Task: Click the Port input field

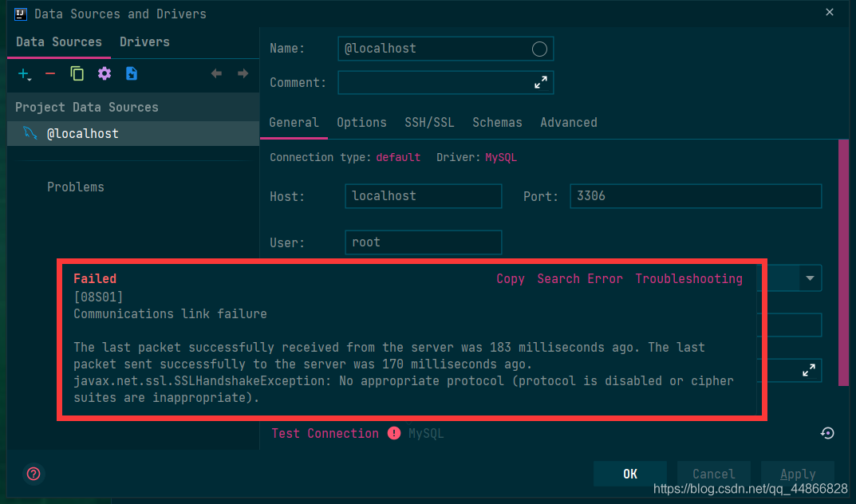Action: point(695,196)
